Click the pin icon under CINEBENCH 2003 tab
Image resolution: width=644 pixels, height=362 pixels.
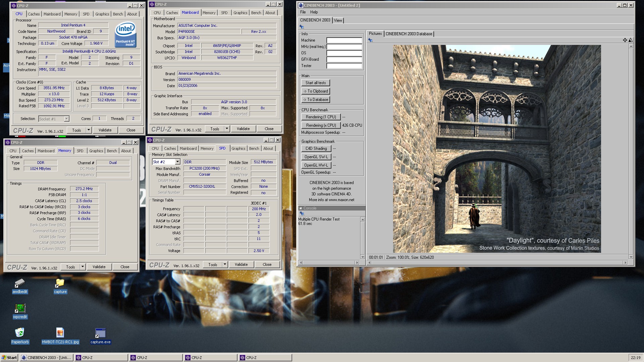point(302,27)
